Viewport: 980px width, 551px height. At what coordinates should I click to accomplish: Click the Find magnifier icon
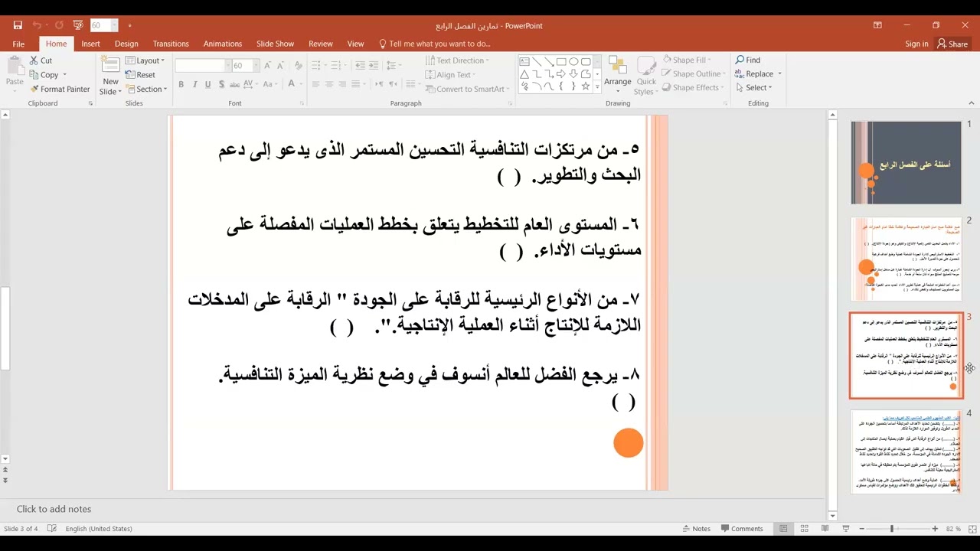point(740,60)
